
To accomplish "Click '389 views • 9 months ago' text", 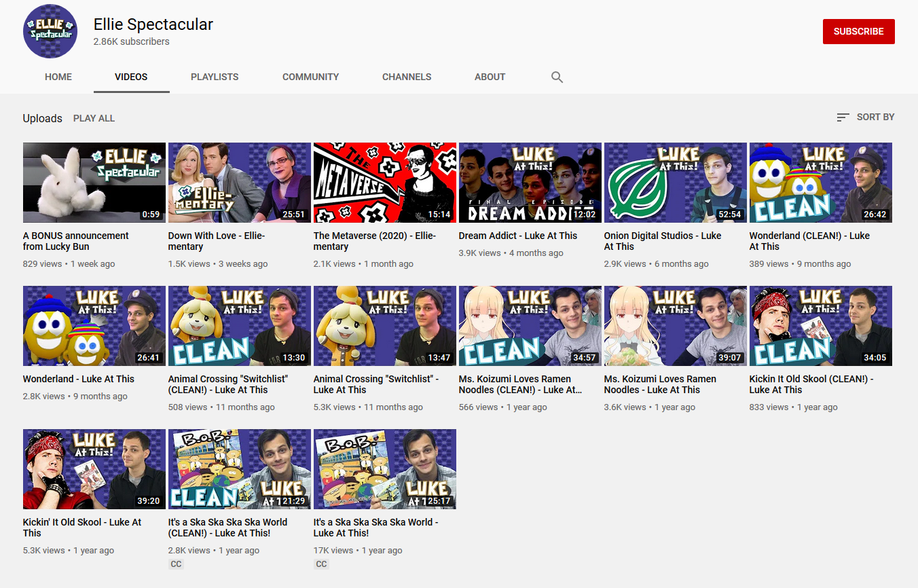I will click(801, 264).
